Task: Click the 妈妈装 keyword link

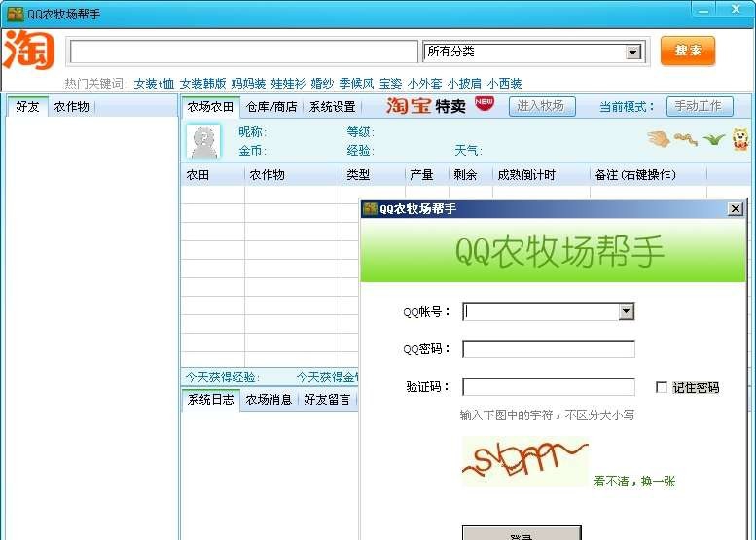Action: tap(248, 84)
